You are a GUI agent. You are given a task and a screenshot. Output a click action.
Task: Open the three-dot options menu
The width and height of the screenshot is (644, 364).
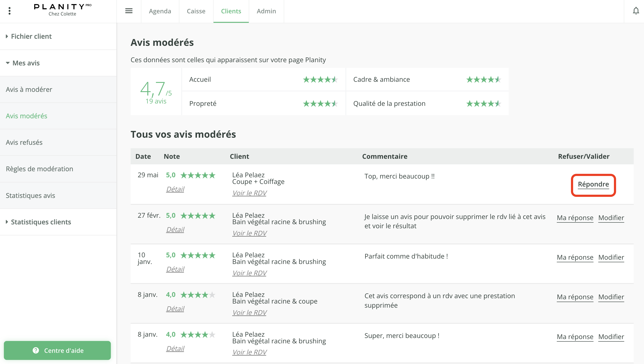tap(9, 11)
